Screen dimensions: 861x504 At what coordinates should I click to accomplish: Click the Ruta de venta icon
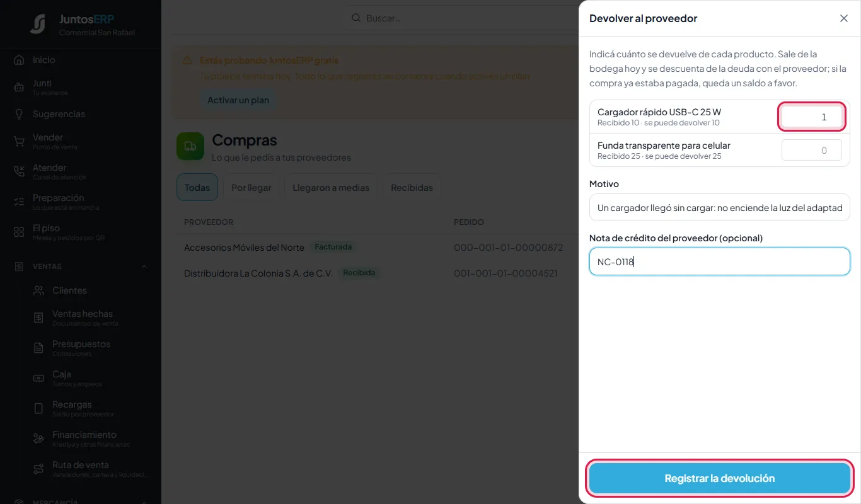38,469
